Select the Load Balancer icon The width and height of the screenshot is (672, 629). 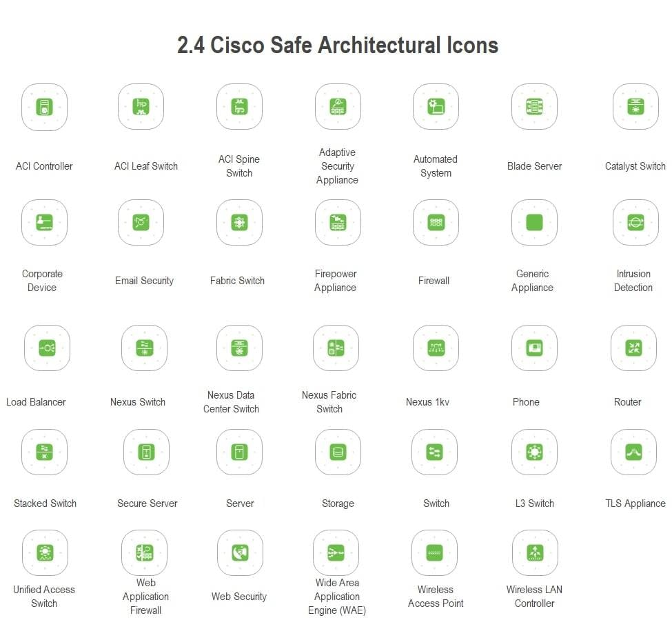click(x=47, y=348)
